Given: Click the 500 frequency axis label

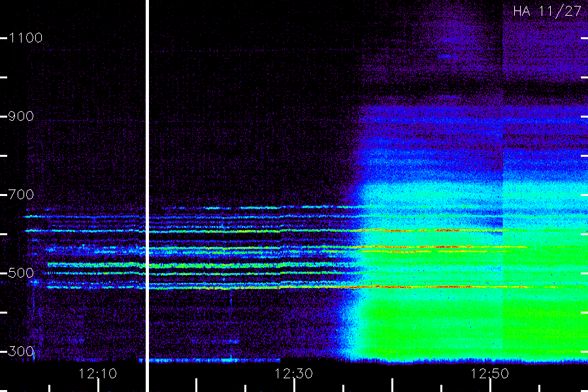Looking at the screenshot, I should (21, 273).
